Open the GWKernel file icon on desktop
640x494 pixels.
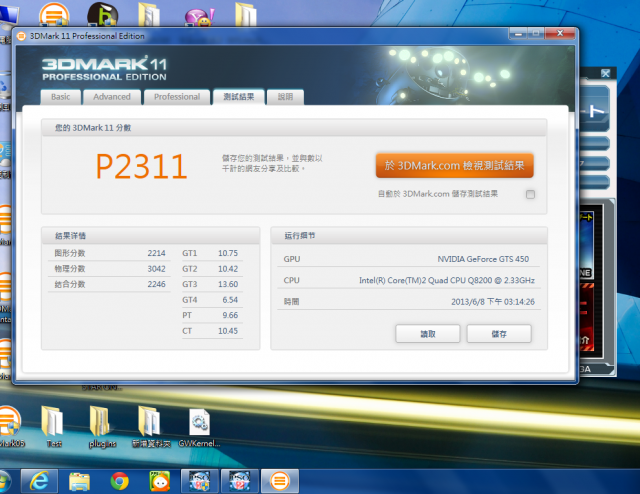click(x=199, y=427)
